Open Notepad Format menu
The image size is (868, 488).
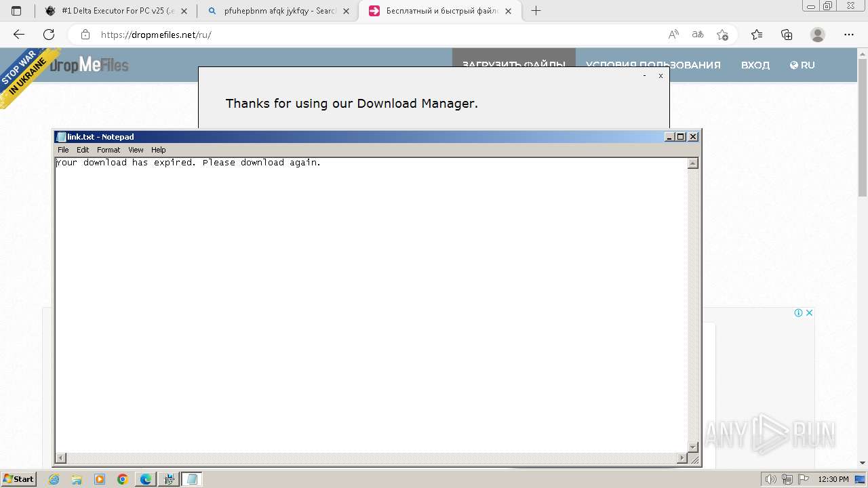click(108, 150)
